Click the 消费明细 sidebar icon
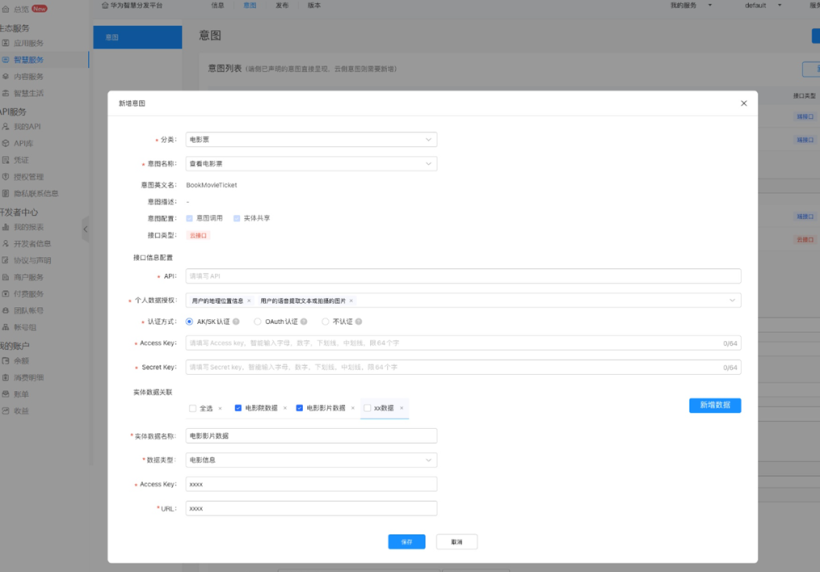The height and width of the screenshot is (572, 820). point(6,377)
